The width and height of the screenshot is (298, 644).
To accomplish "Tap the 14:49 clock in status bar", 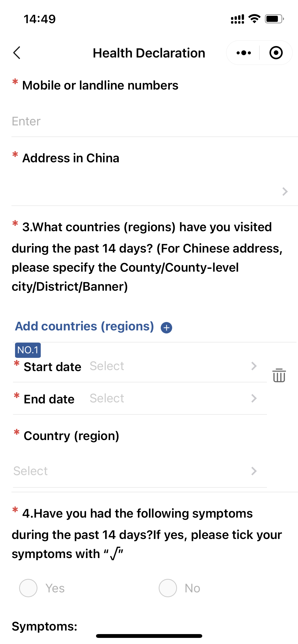I will point(39,19).
